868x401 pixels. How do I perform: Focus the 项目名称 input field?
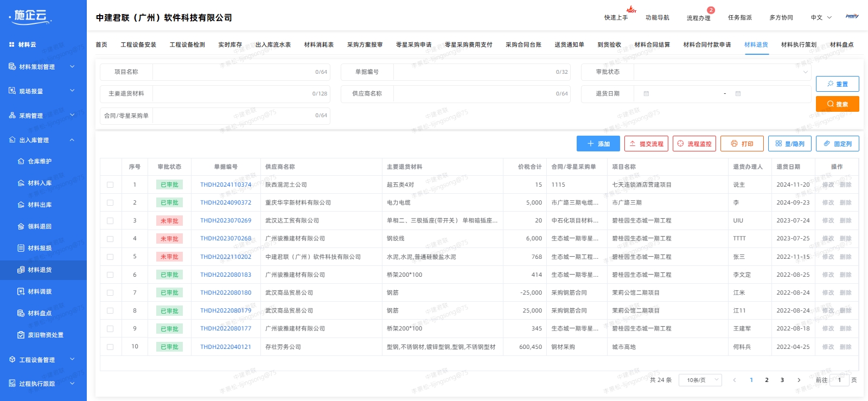point(241,72)
